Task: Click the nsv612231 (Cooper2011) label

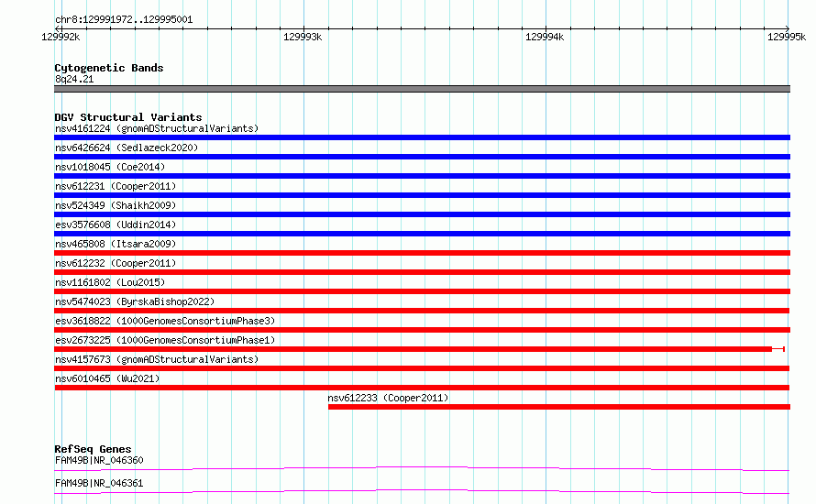Action: point(116,186)
